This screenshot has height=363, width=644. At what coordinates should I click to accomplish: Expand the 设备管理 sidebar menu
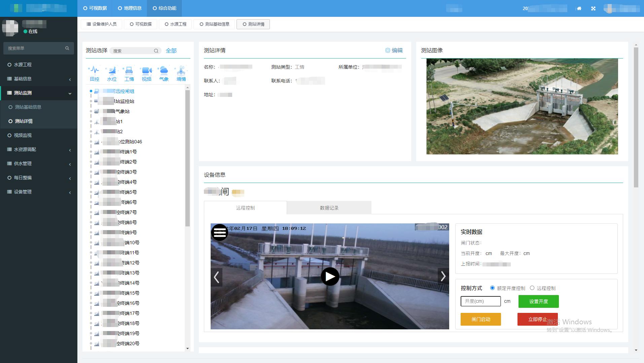pos(39,192)
